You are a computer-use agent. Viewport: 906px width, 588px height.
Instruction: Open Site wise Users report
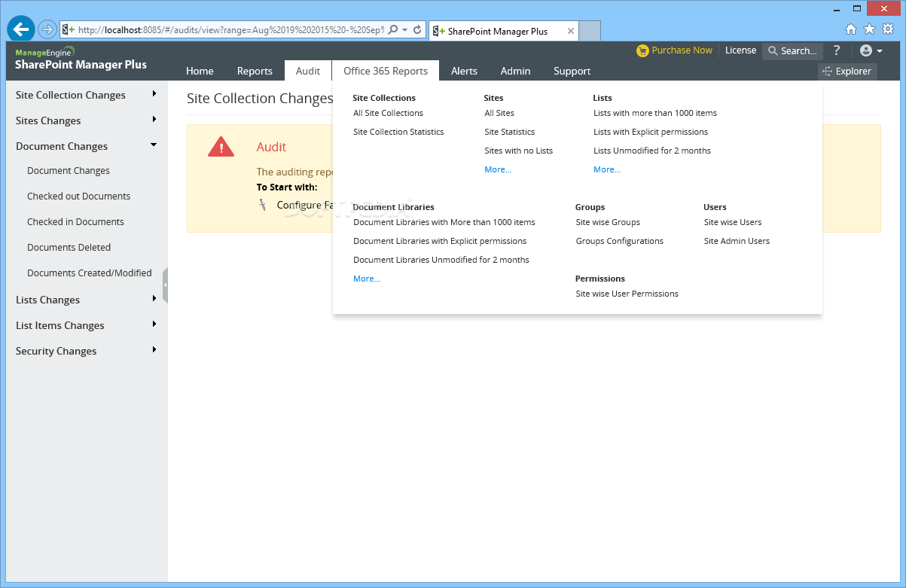(733, 222)
